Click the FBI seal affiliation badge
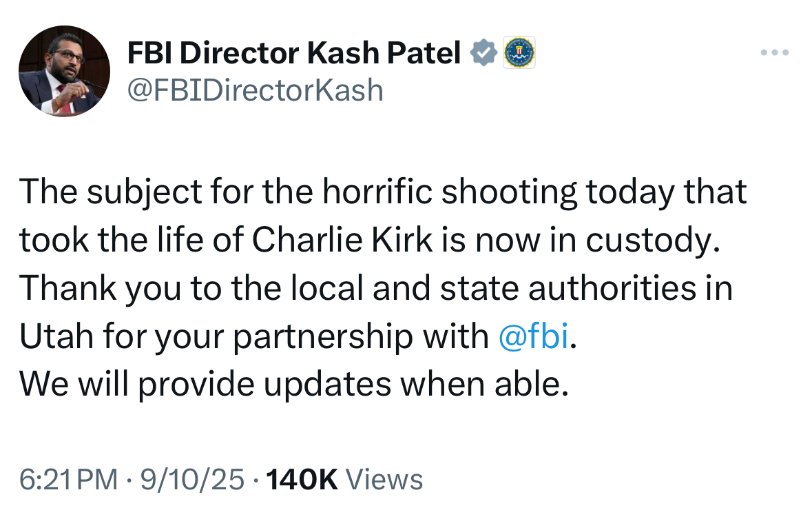 pyautogui.click(x=519, y=52)
